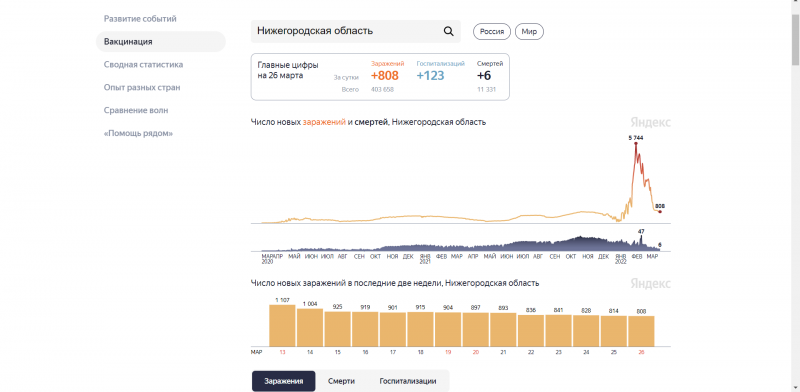Select the Мир region button
Image resolution: width=800 pixels, height=392 pixels.
(x=529, y=32)
